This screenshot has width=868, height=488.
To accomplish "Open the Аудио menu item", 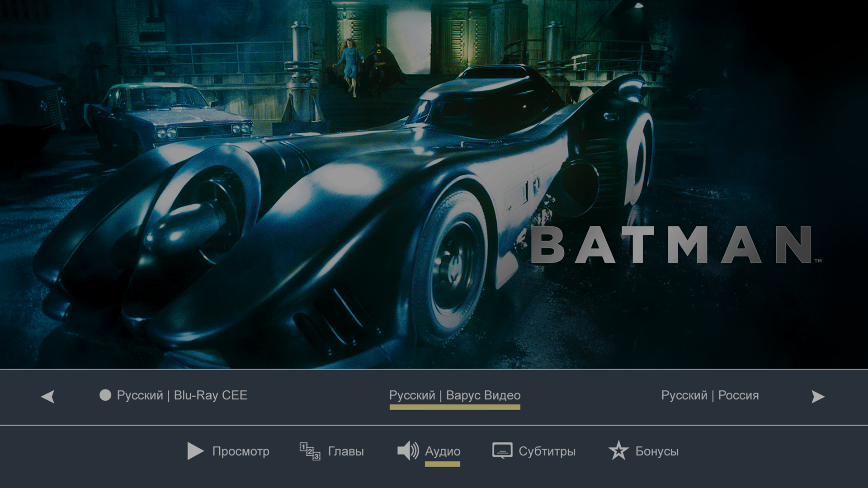I will pos(443,451).
